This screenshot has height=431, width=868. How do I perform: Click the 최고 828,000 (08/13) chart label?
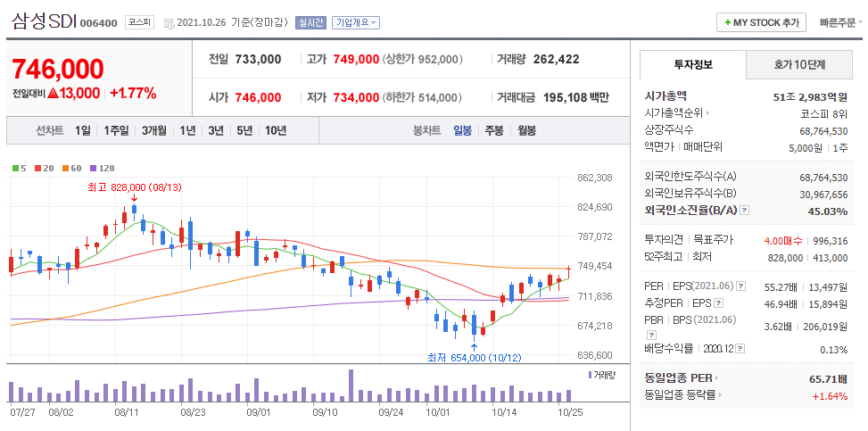[135, 187]
